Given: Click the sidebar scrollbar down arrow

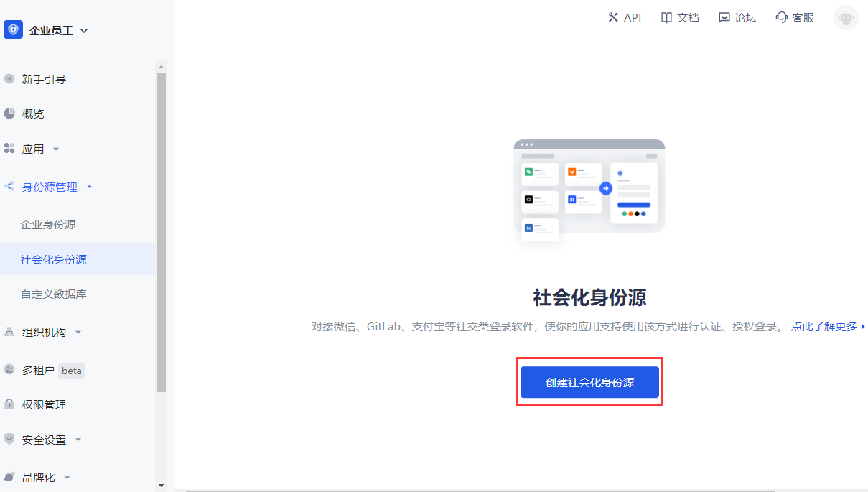Looking at the screenshot, I should (161, 486).
